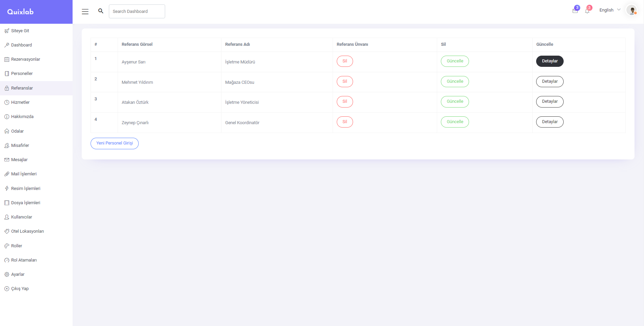Click the Rol Atamaları gauge icon
Image resolution: width=644 pixels, height=326 pixels.
tap(7, 260)
